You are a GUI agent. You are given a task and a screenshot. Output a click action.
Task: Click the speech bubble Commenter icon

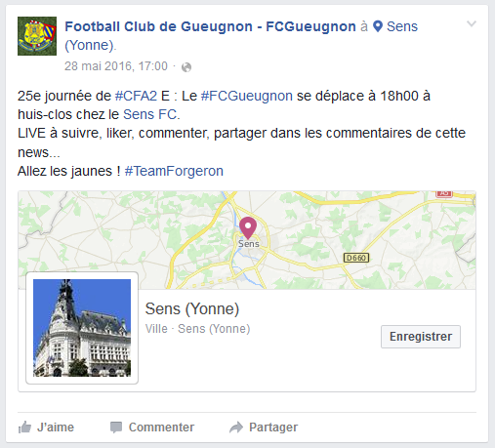click(x=116, y=428)
